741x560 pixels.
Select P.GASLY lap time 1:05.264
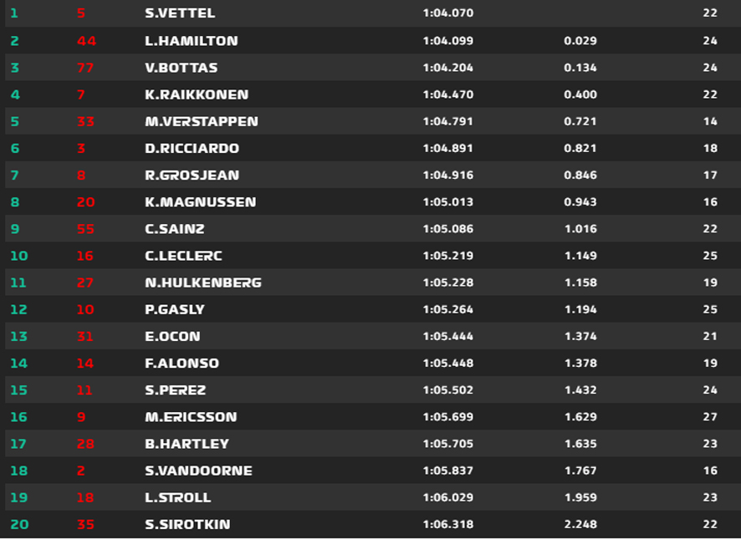click(448, 309)
